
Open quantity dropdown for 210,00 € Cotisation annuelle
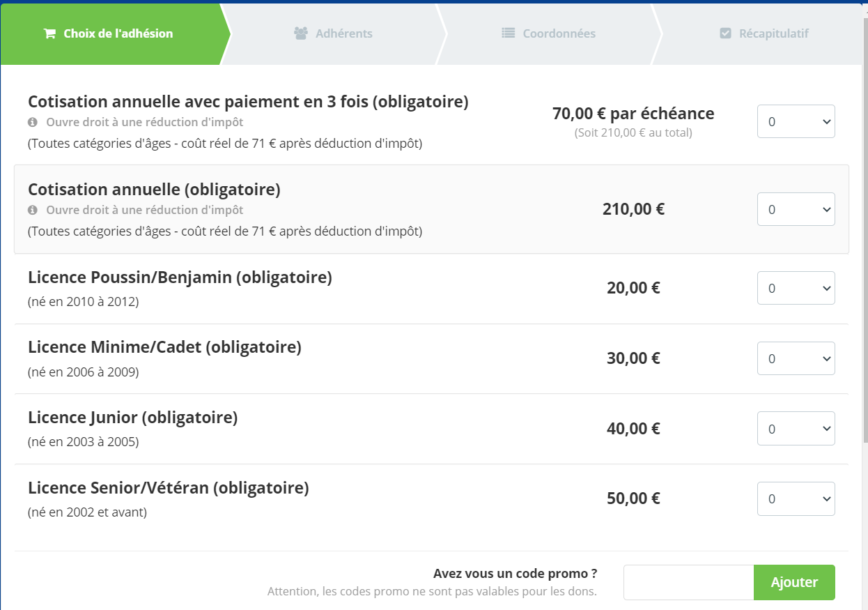click(x=796, y=209)
